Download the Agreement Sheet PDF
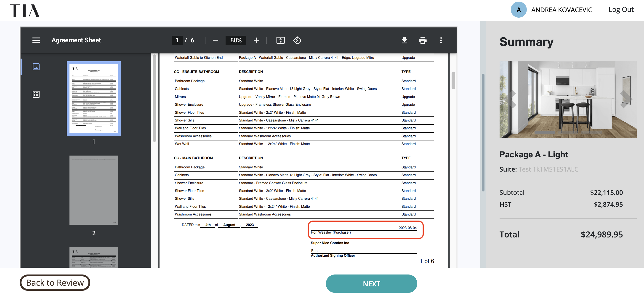Screen dimensions: 644x296 [404, 40]
